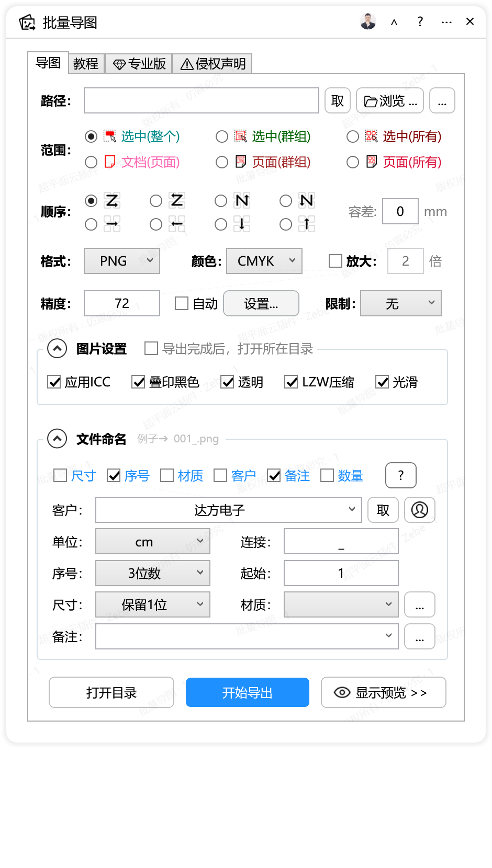This screenshot has width=492, height=868.
Task: Open help with the question mark icon
Action: 420,21
